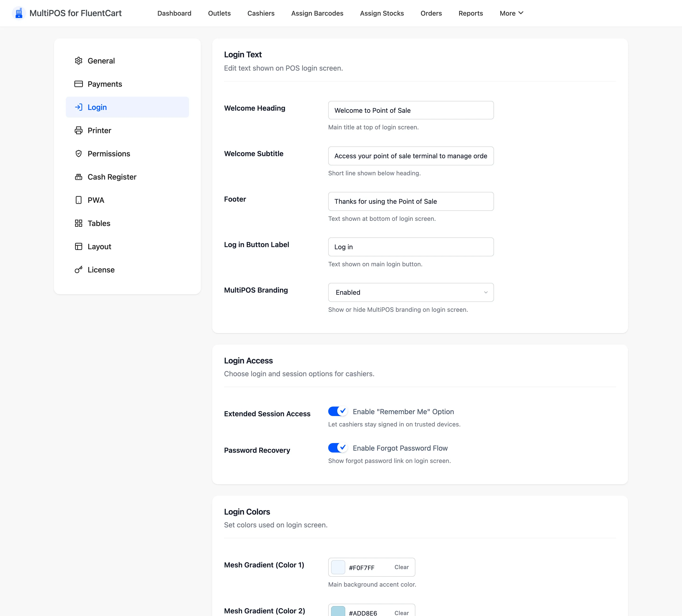This screenshot has width=682, height=616.
Task: Open the MultiPOS Branding dropdown
Action: pyautogui.click(x=411, y=292)
